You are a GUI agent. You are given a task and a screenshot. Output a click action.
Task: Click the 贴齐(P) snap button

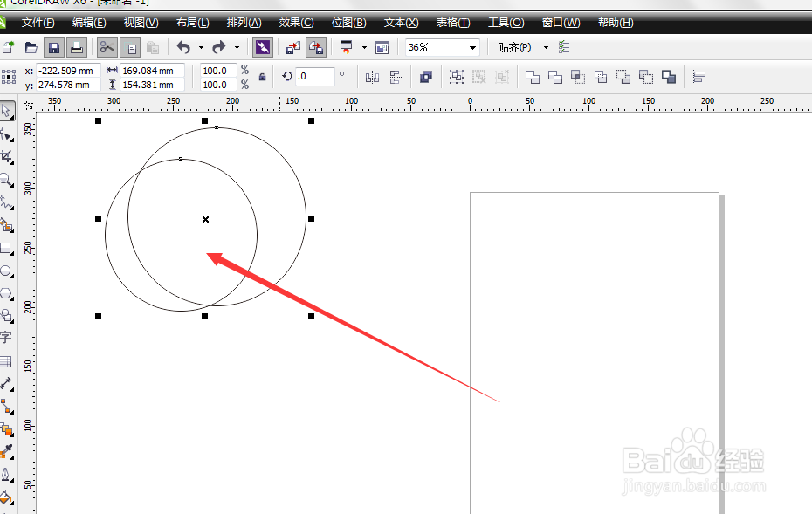coord(514,48)
